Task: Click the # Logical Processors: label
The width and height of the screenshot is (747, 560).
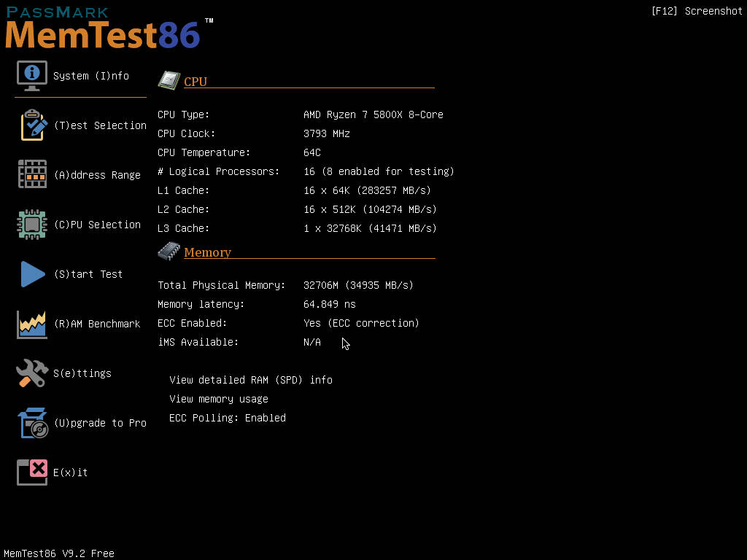Action: [x=219, y=171]
